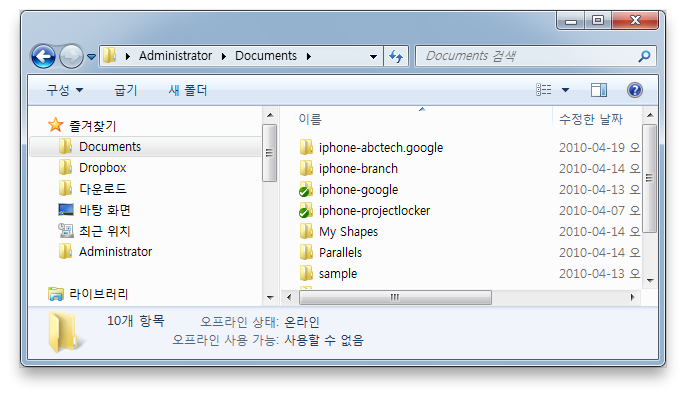Click the folder icon in address bar
The image size is (686, 397).
pyautogui.click(x=109, y=56)
